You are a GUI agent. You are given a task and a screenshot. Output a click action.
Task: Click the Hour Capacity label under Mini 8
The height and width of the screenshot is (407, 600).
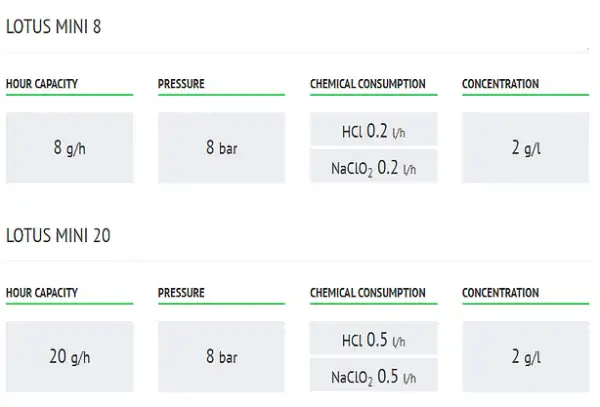(x=42, y=84)
